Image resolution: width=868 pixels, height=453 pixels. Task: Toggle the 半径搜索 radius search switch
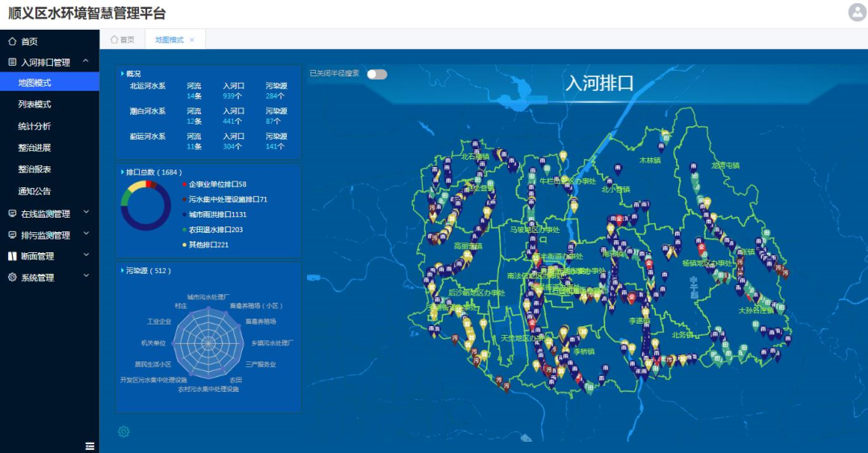[377, 75]
